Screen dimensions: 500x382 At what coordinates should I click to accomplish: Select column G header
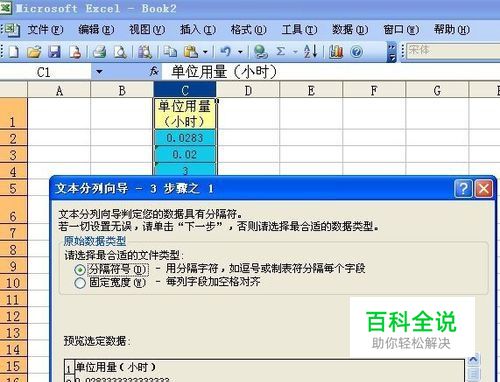437,90
